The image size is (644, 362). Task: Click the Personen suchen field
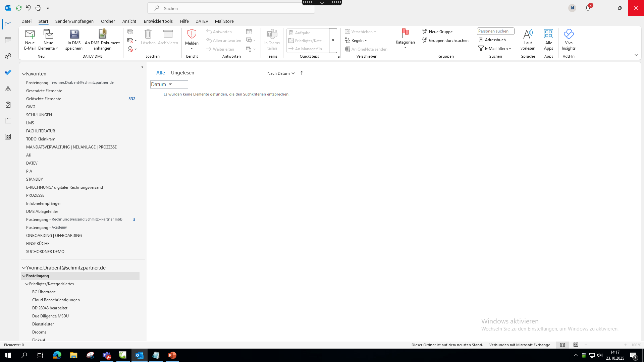pyautogui.click(x=495, y=31)
